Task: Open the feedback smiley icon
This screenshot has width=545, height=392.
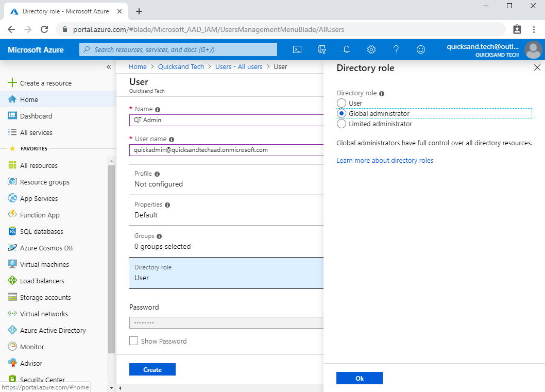Action: click(420, 49)
